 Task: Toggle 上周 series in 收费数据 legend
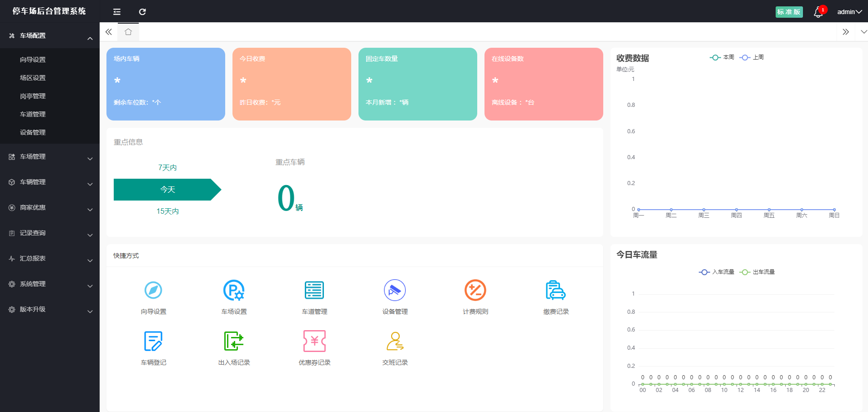click(752, 57)
